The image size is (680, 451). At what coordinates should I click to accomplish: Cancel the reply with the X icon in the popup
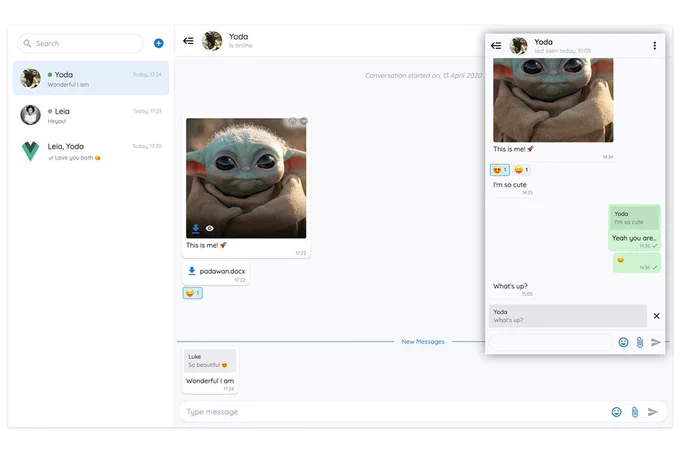[657, 316]
